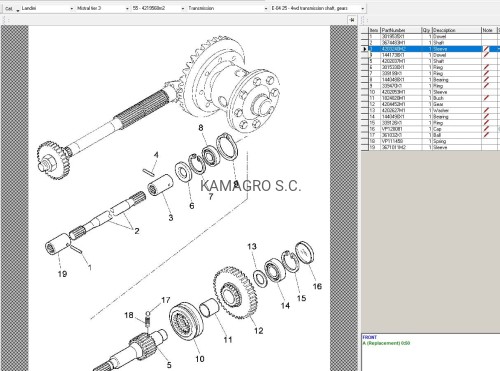Select the highlighted item 3 Sleeve row
Screen dimensions: 500x371
(433, 49)
